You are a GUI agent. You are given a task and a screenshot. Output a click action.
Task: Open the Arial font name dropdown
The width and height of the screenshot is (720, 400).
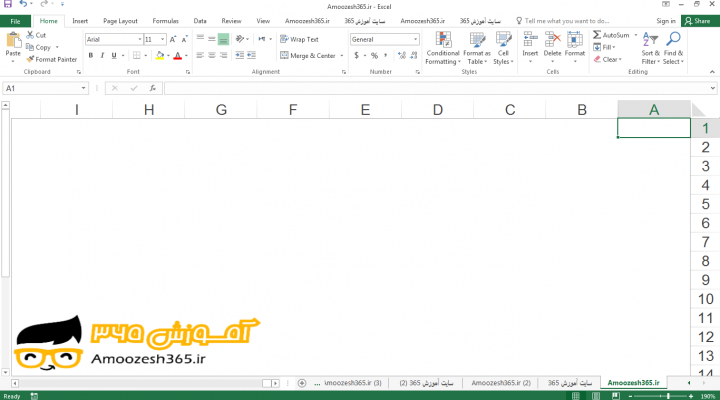(140, 39)
